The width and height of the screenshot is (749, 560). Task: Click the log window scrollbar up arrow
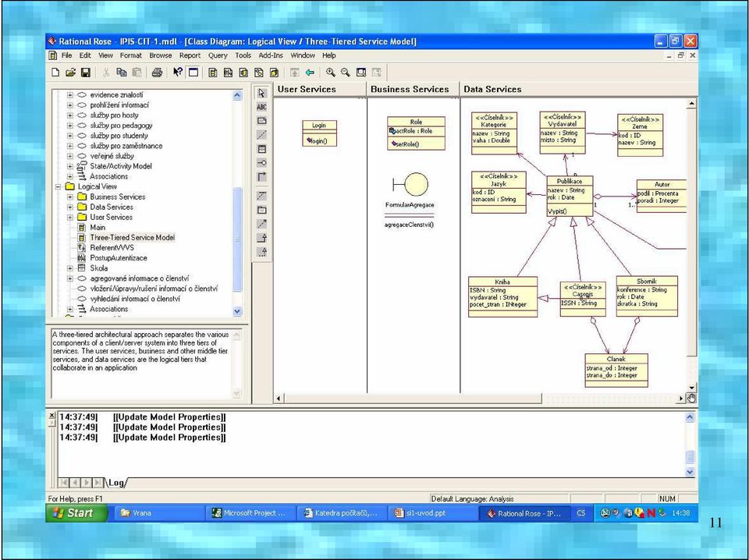[690, 417]
